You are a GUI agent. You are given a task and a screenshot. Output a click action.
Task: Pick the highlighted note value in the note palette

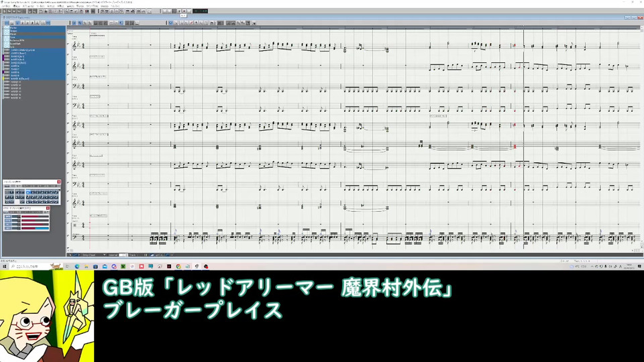(28, 192)
